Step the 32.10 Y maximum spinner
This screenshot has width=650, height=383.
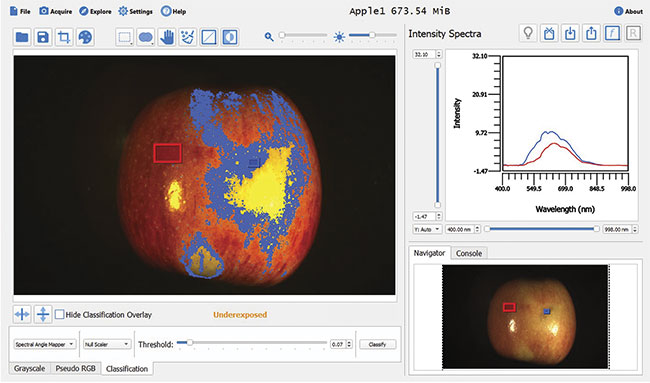tap(439, 54)
